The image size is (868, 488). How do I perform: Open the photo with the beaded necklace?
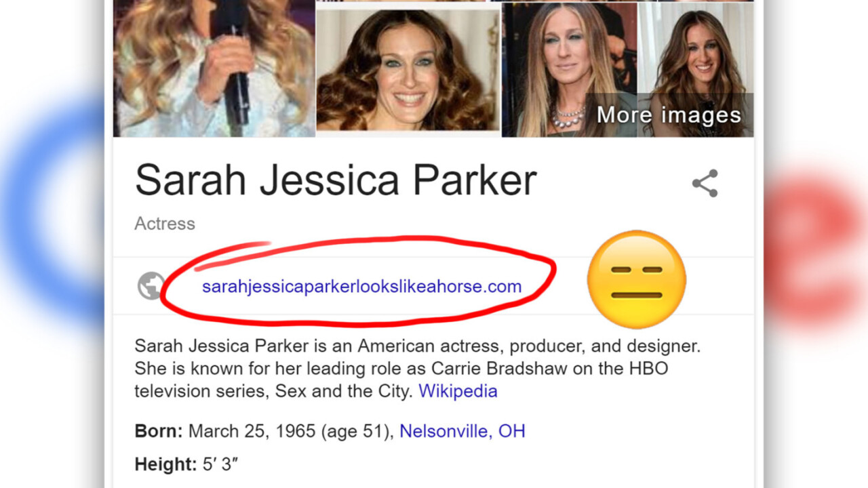tap(568, 70)
